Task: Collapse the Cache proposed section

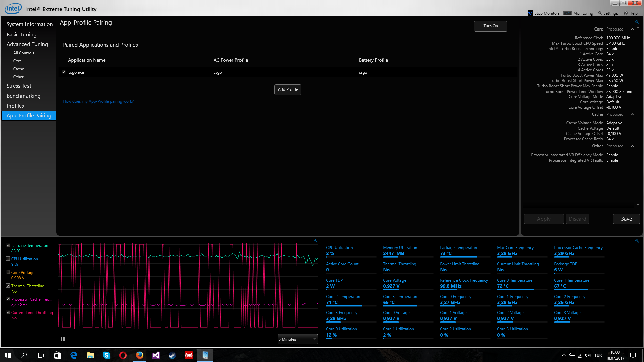Action: 633,114
